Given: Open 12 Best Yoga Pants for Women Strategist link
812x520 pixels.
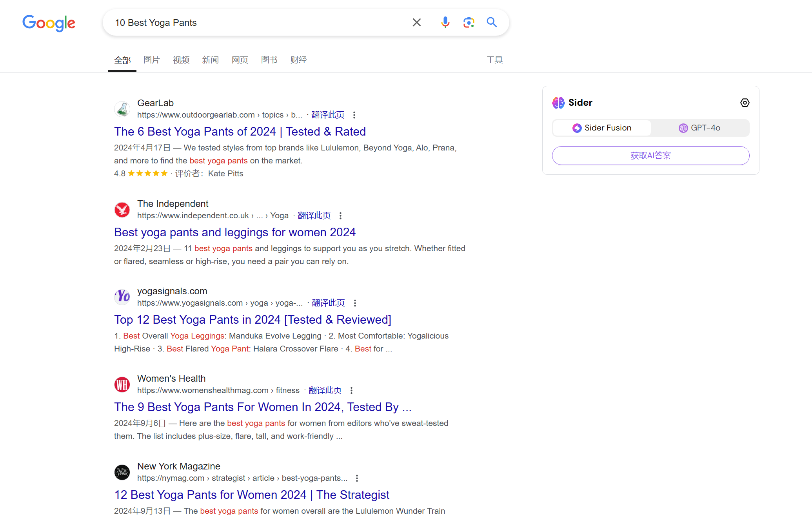Looking at the screenshot, I should click(252, 495).
